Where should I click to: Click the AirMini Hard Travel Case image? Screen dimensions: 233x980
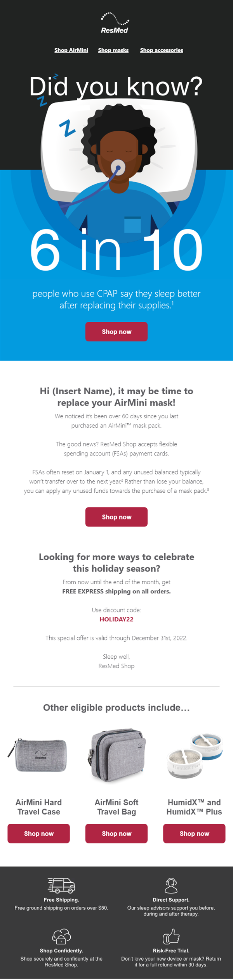tap(38, 754)
